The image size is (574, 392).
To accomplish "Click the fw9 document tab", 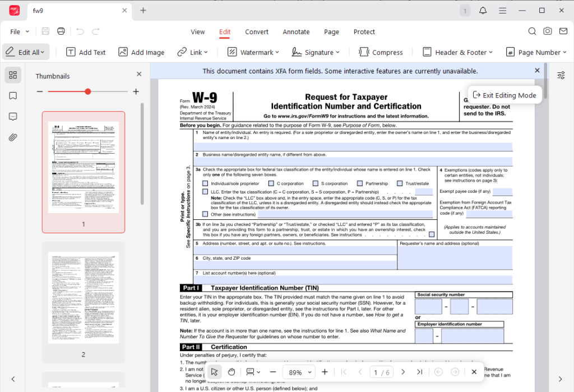I will pyautogui.click(x=80, y=11).
